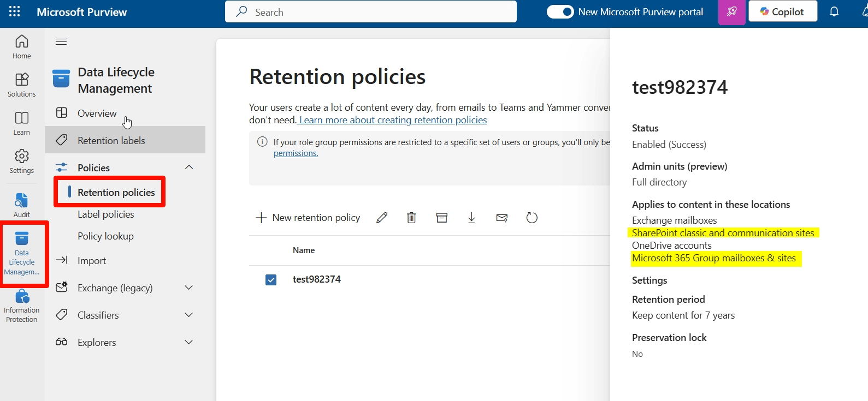
Task: Open Information Protection in left rail
Action: [x=22, y=307]
